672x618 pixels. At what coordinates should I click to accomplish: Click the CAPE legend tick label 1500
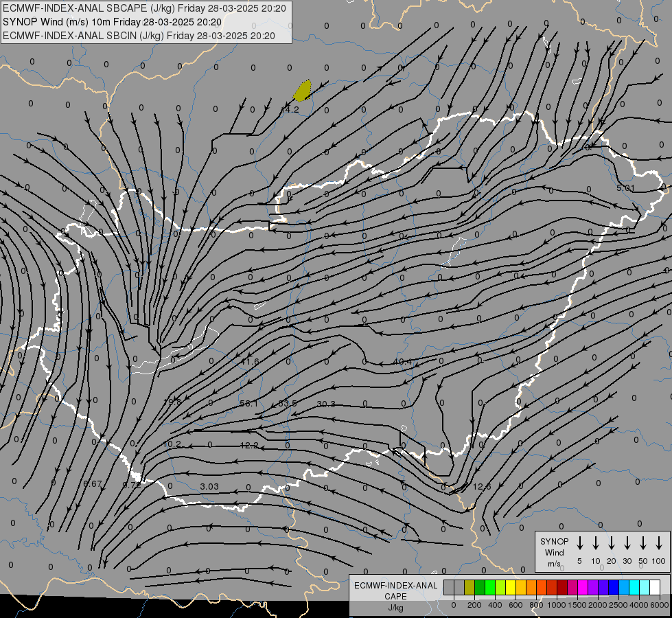tap(577, 605)
